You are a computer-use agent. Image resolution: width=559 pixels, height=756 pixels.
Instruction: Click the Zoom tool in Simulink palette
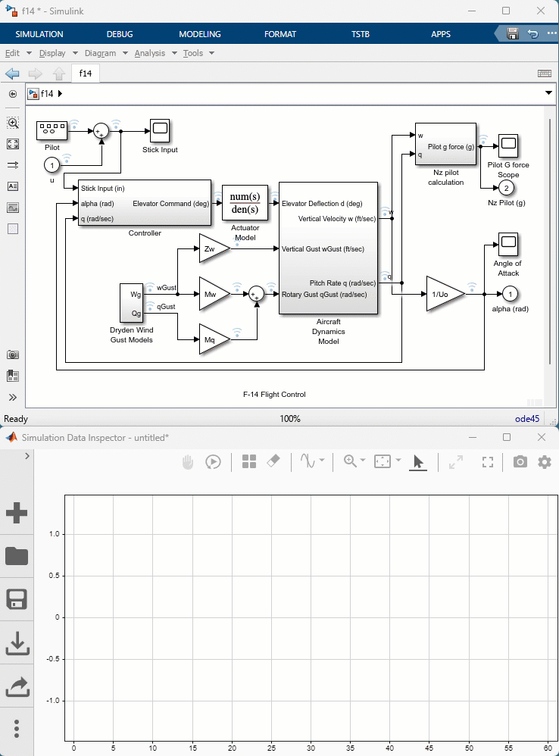pos(13,123)
